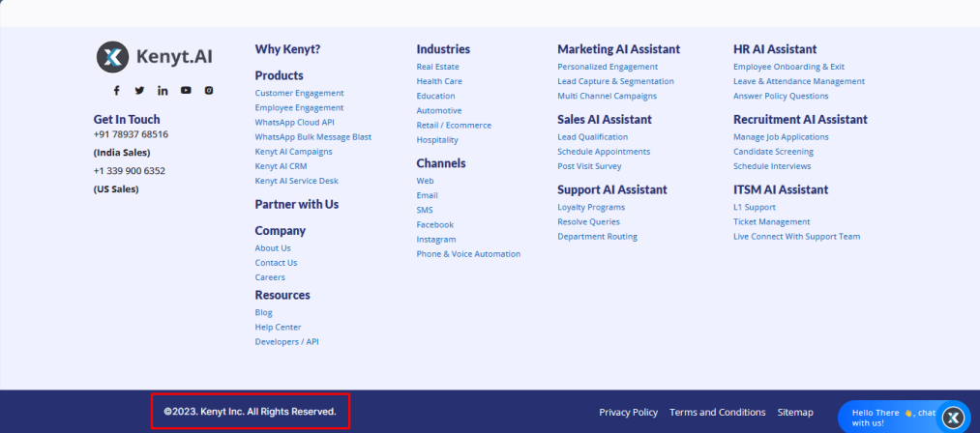The width and height of the screenshot is (980, 433).
Task: Open Lead Capture & Segmentation link
Action: [x=615, y=81]
